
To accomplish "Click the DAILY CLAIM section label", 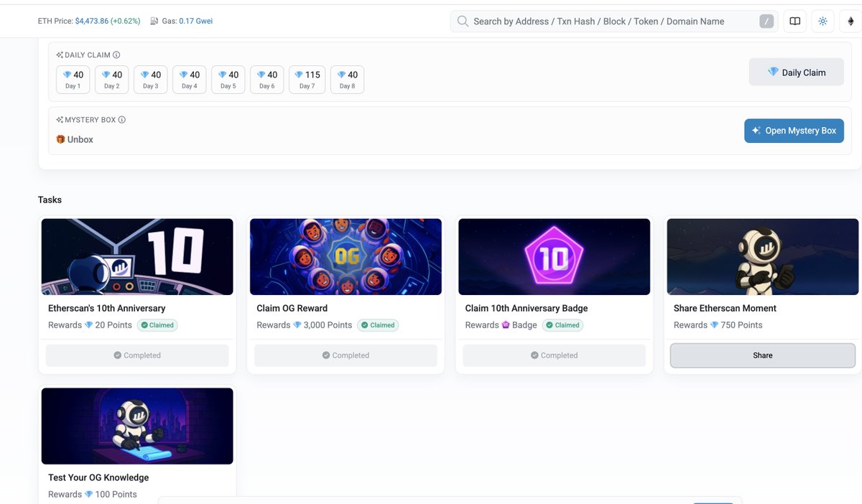I will [x=88, y=55].
